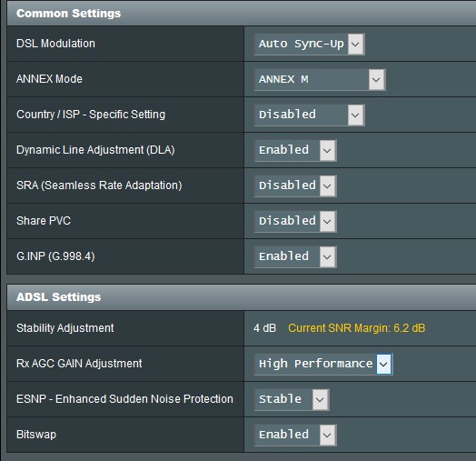Viewport: 476px width, 461px height.
Task: Change G.INP Enabled value
Action: pos(295,256)
